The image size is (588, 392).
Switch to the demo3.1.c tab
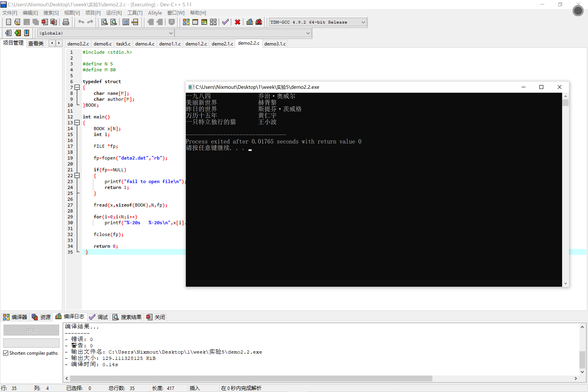coord(275,44)
